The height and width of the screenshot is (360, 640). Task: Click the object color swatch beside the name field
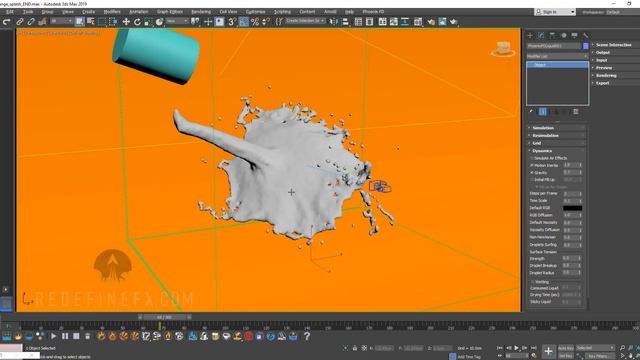(x=586, y=46)
